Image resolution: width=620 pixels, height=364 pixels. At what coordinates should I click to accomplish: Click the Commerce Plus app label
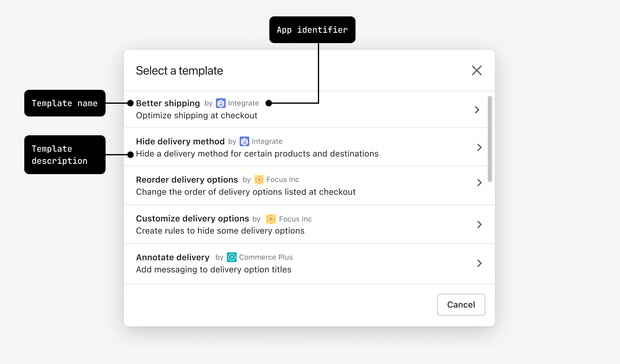pyautogui.click(x=266, y=257)
